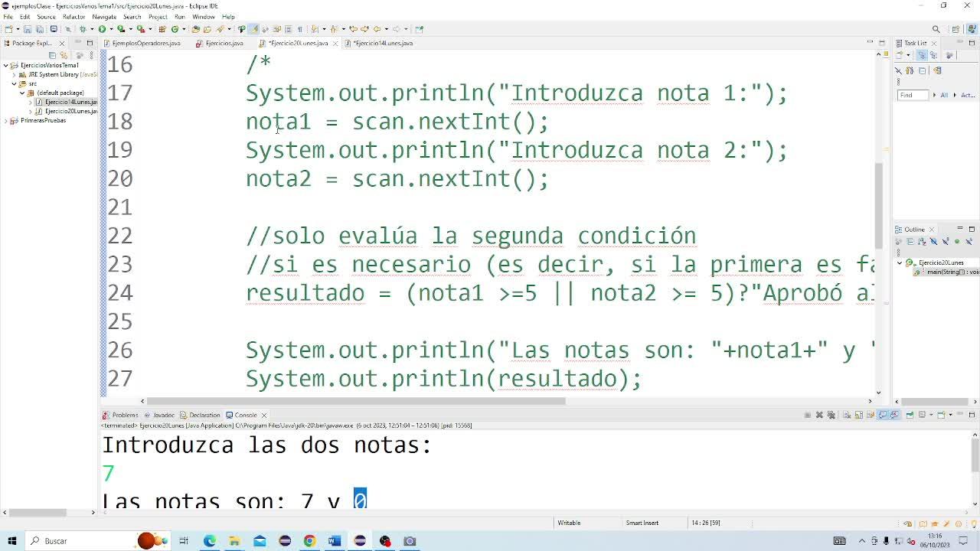This screenshot has height=551, width=980.
Task: Collapse Ejercicio20Lunes class in Outline
Action: [x=900, y=262]
